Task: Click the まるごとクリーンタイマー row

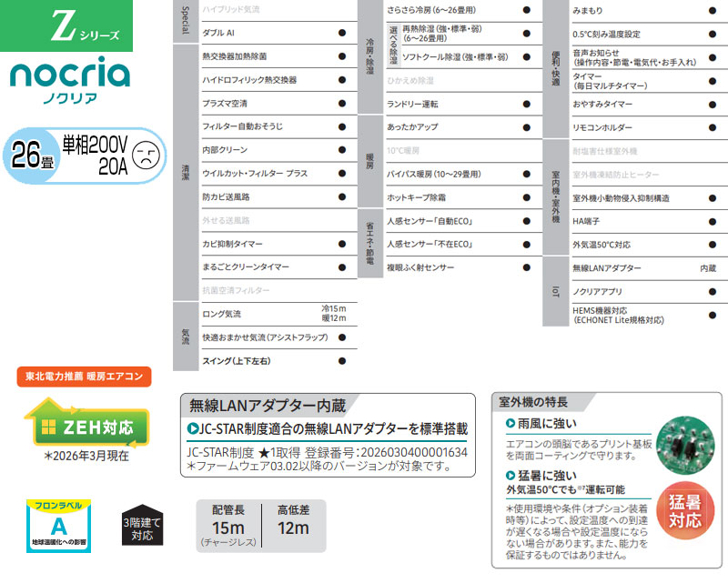Action: click(x=279, y=267)
